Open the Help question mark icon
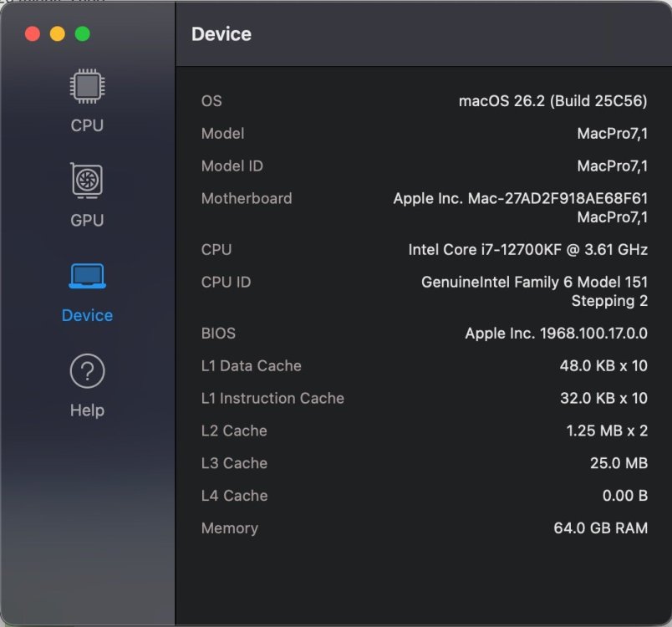Viewport: 672px width, 627px height. click(x=87, y=370)
